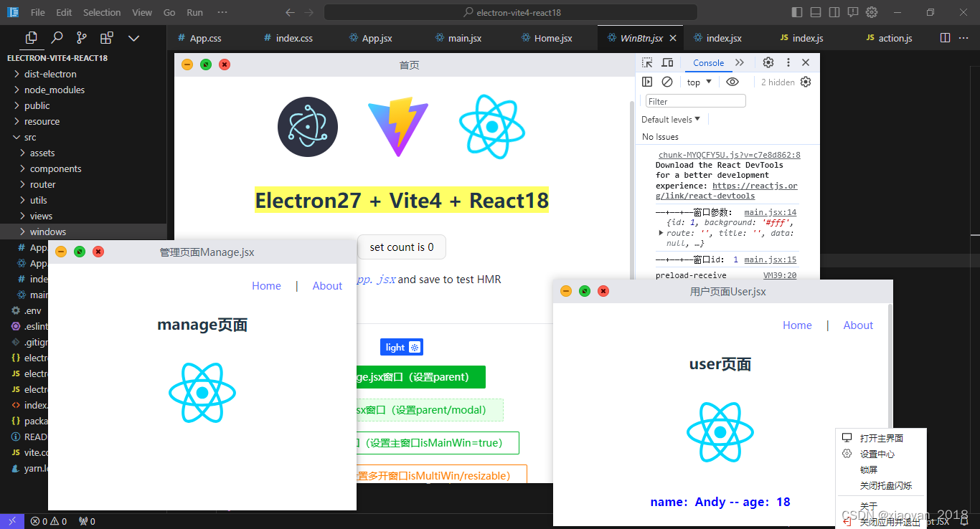This screenshot has height=529, width=980.
Task: Open DevTools customize kebab menu
Action: 788,63
